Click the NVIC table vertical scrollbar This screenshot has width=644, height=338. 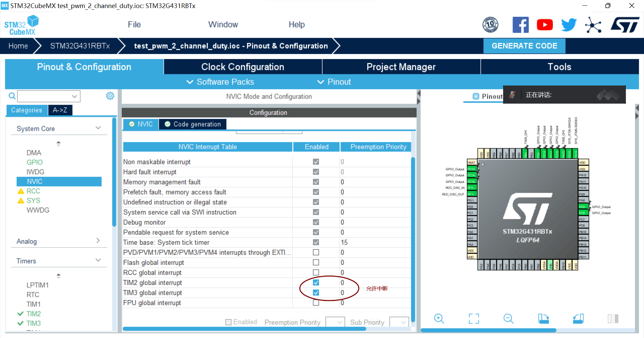[x=413, y=240]
